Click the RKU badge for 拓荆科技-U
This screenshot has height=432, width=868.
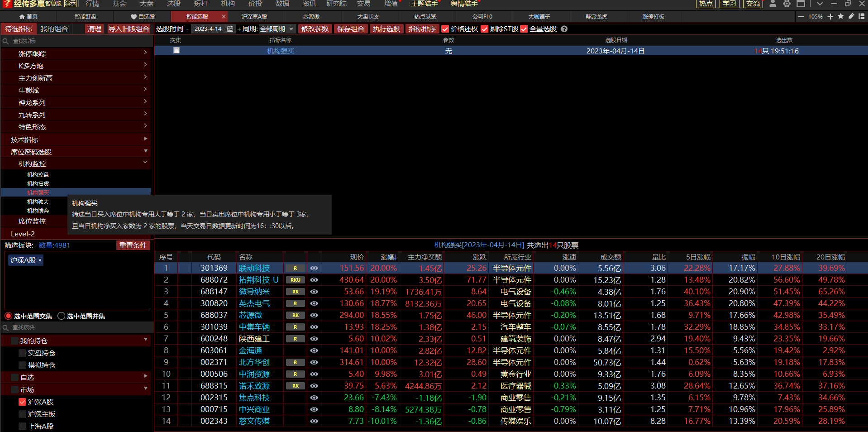(295, 280)
